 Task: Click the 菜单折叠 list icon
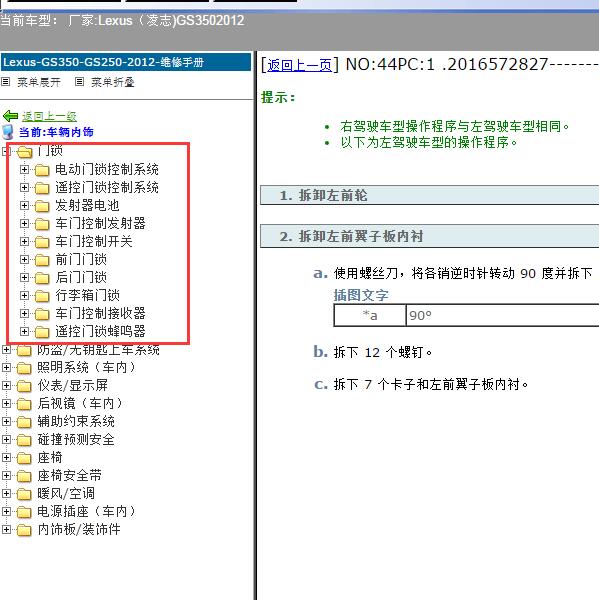[x=79, y=82]
